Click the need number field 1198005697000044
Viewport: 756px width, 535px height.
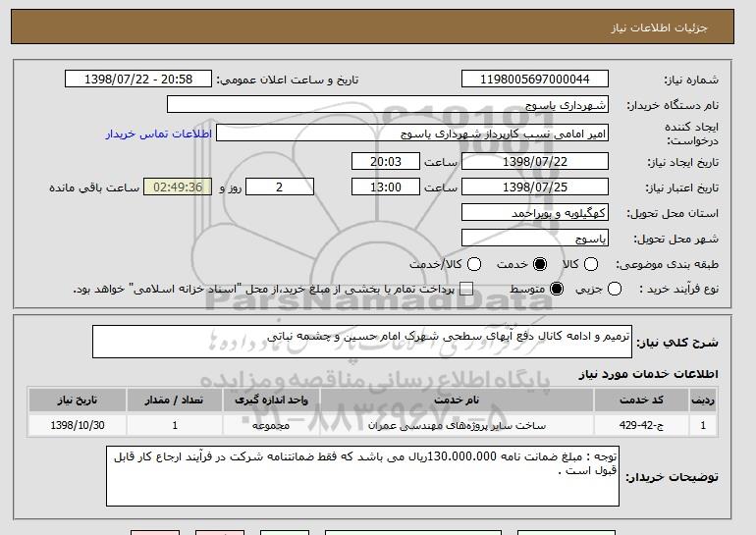535,80
